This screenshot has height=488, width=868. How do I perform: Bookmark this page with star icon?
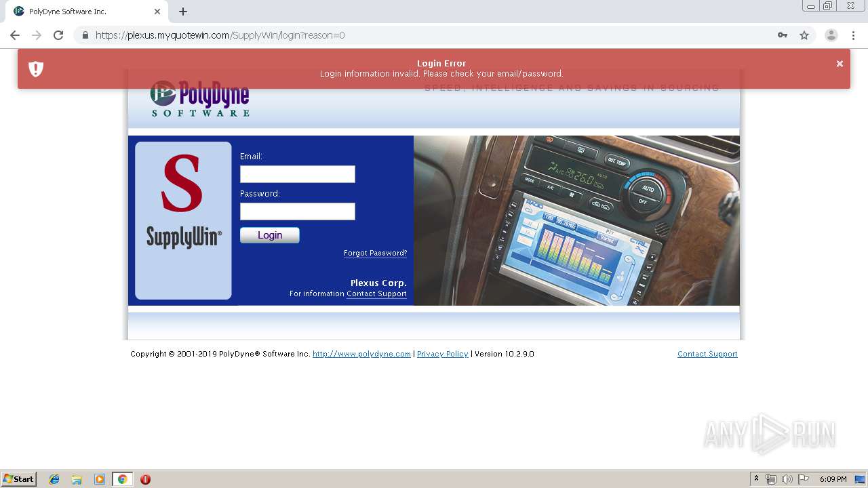pyautogui.click(x=804, y=35)
